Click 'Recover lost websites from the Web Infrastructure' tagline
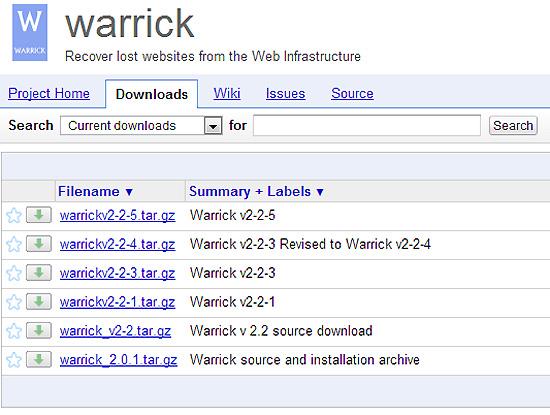550x415 pixels. coord(213,56)
